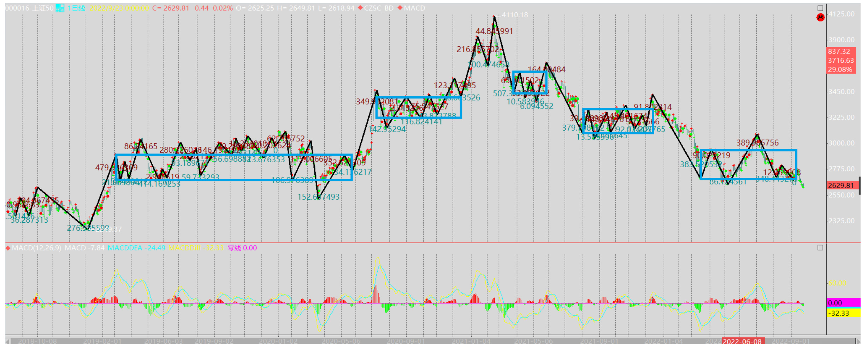Screen dimensions: 868x344
Task: Select the MACD indicator label in header
Action: [414, 8]
